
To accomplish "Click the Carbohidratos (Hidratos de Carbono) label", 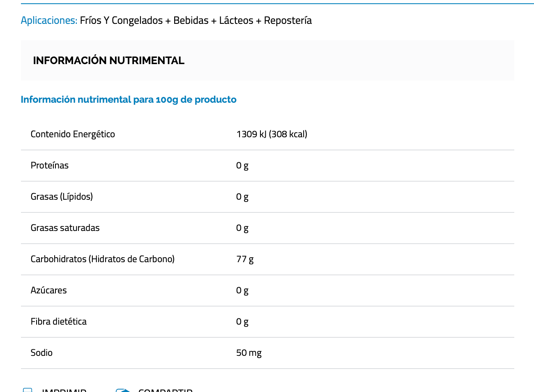I will click(x=103, y=259).
